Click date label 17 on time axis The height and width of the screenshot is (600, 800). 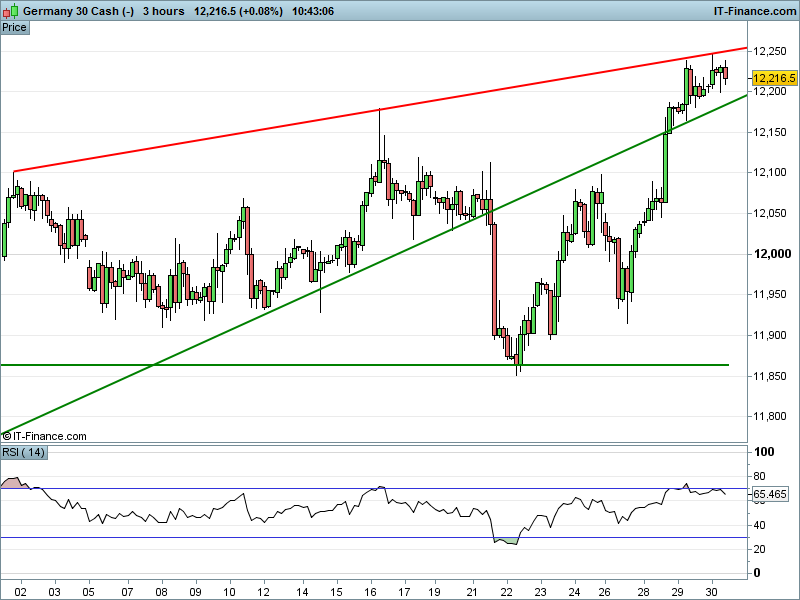pos(405,592)
